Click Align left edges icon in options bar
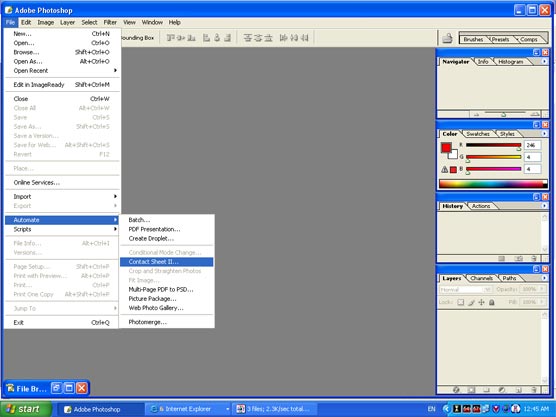Viewport: 556px width, 417px height. click(x=206, y=38)
